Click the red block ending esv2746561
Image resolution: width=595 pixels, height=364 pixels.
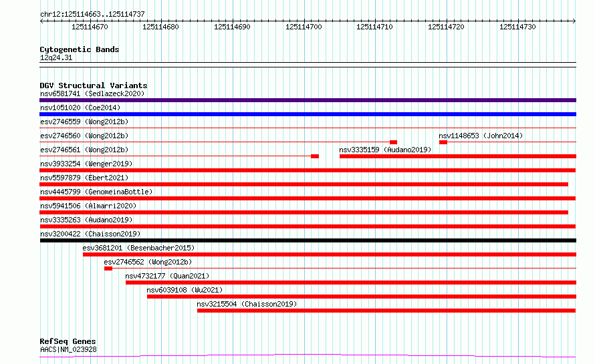coord(315,156)
